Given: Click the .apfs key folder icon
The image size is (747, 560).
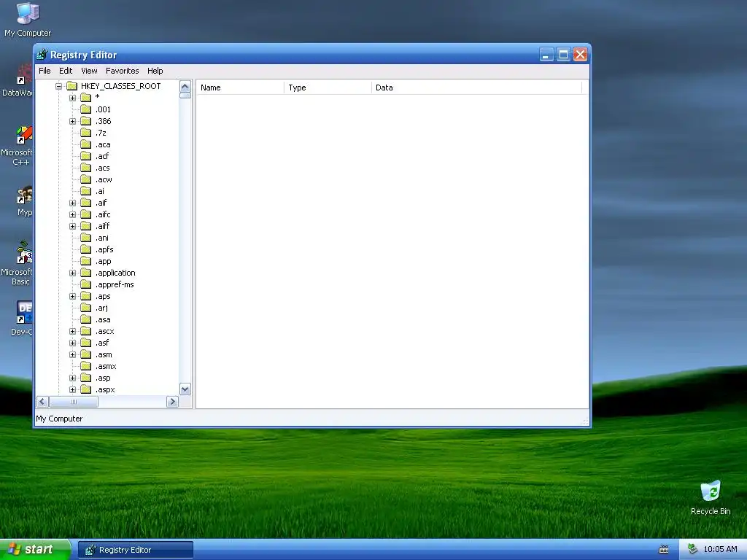Looking at the screenshot, I should [86, 249].
